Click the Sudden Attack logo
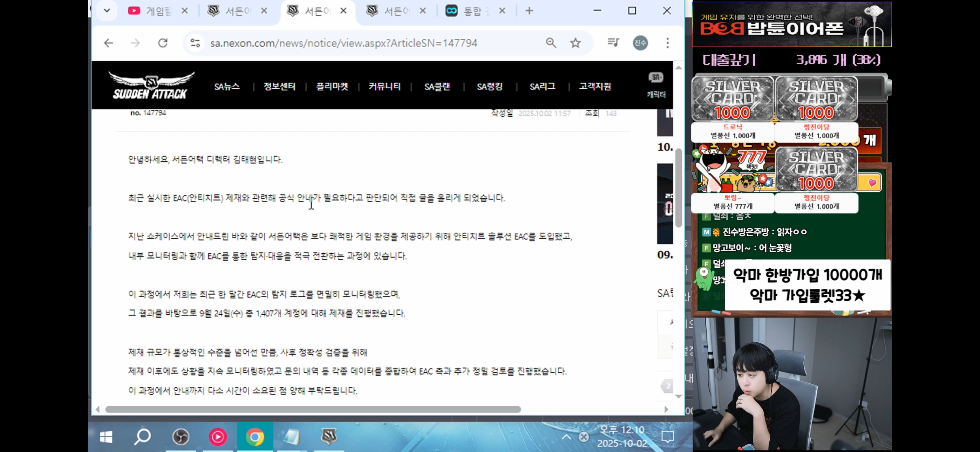The height and width of the screenshot is (452, 980). [x=151, y=85]
